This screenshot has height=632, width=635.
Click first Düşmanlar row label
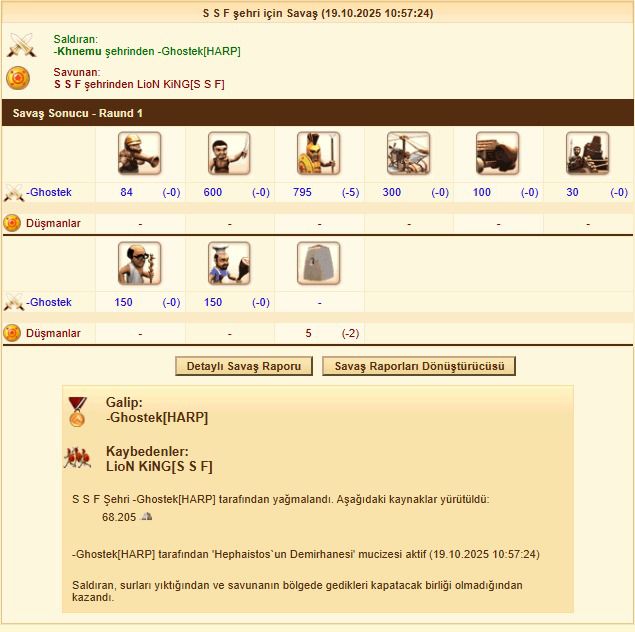click(53, 223)
